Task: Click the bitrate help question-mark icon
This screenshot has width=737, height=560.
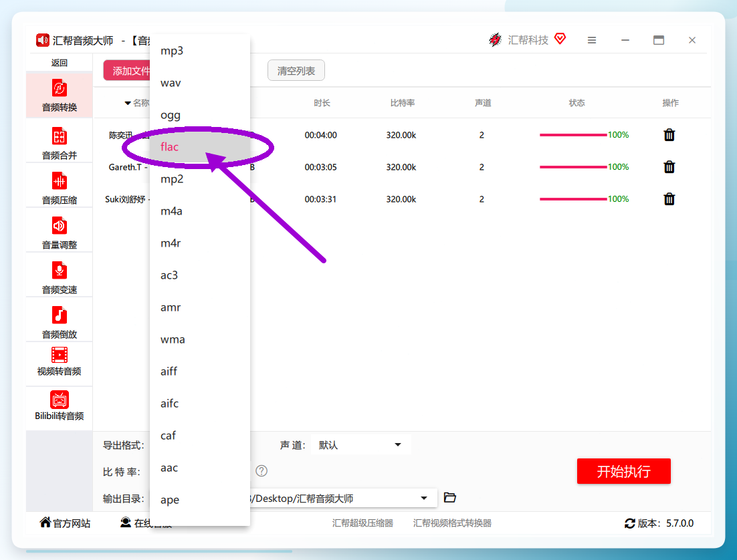Action: coord(261,470)
